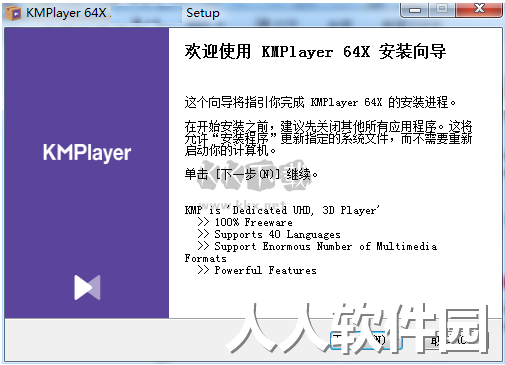Click the KMPlayer installer icon in title bar
Image resolution: width=505 pixels, height=365 pixels.
coord(13,13)
